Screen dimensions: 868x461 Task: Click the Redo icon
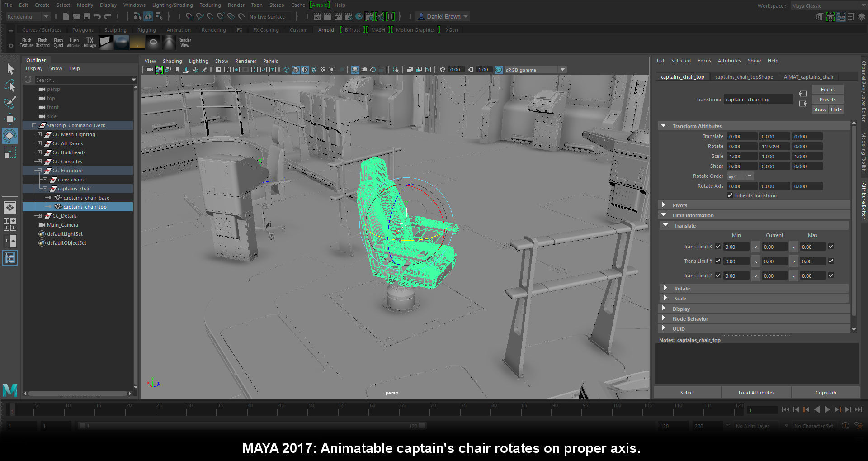pyautogui.click(x=108, y=17)
